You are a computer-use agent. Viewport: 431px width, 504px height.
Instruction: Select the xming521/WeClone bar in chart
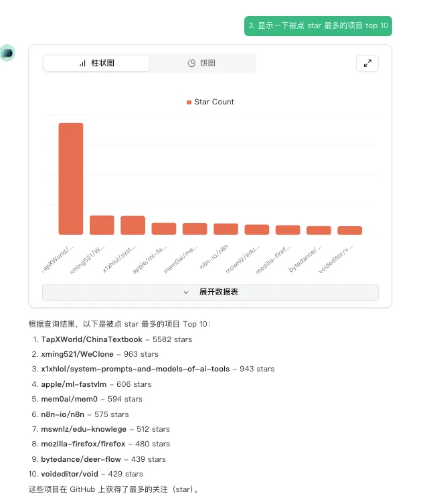pos(102,225)
